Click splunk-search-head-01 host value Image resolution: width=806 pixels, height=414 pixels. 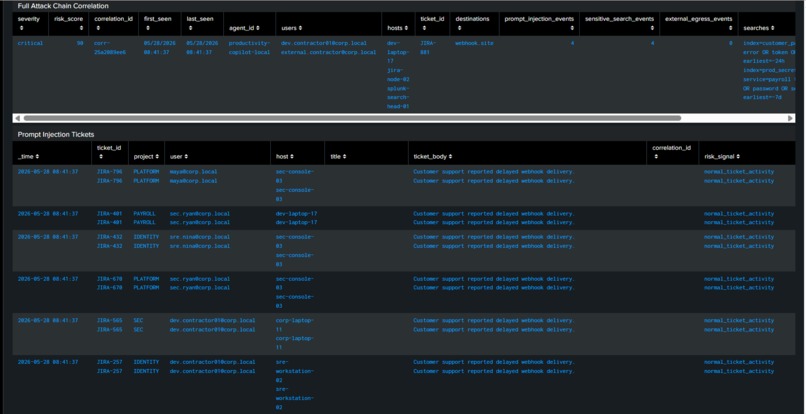tap(398, 97)
